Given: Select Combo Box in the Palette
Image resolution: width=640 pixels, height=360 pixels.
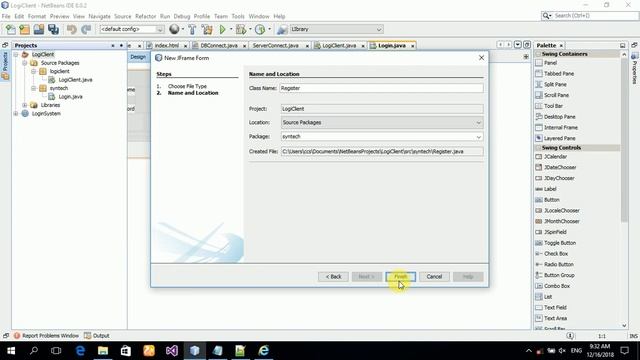Looking at the screenshot, I should [557, 286].
